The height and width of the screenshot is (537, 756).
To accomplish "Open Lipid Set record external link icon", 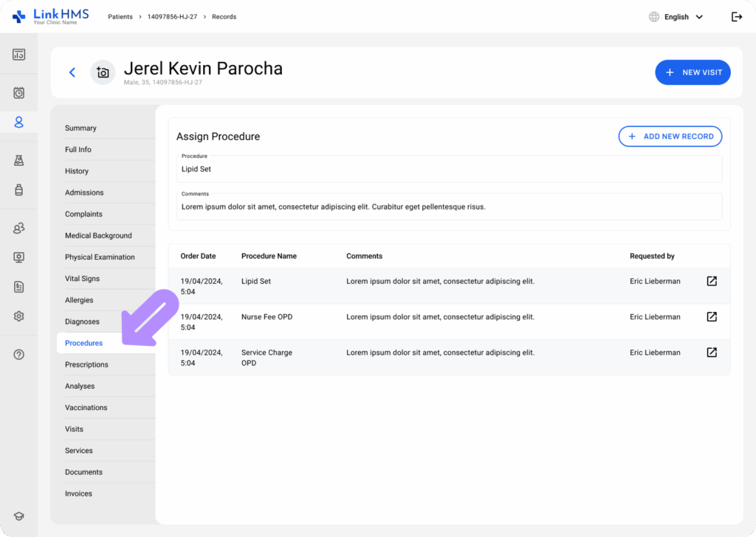I will [712, 281].
